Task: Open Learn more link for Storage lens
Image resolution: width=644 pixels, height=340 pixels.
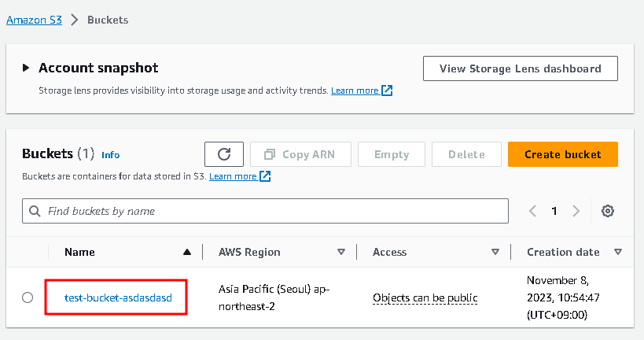Action: [x=355, y=91]
